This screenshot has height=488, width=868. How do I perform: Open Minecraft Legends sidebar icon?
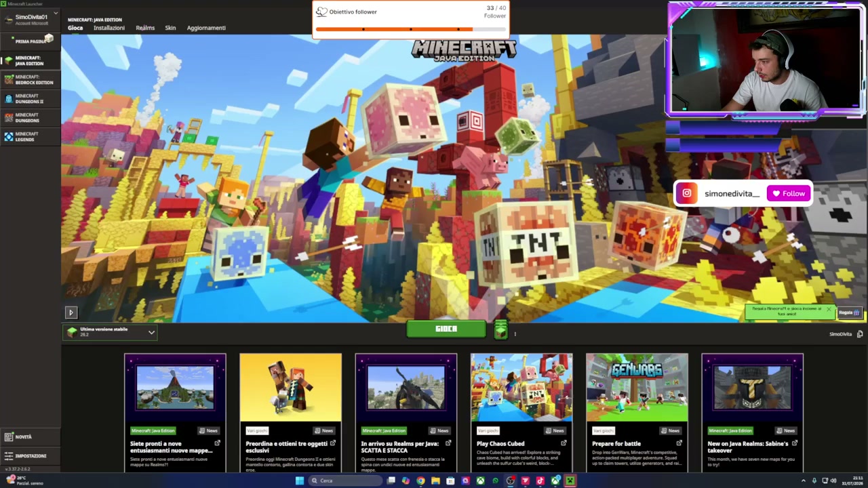coord(8,136)
